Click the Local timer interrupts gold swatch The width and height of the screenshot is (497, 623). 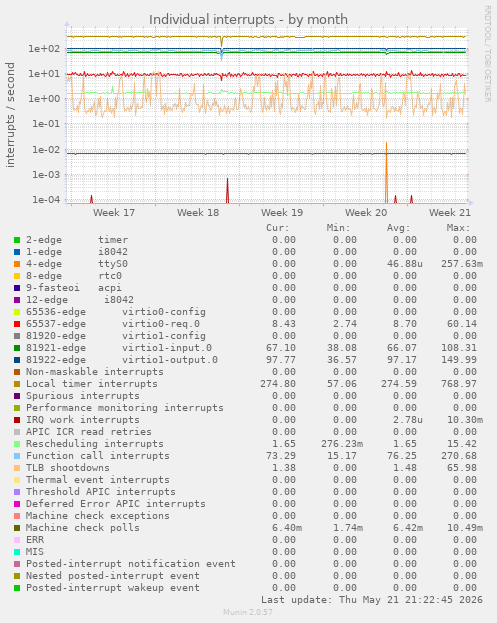pos(17,384)
